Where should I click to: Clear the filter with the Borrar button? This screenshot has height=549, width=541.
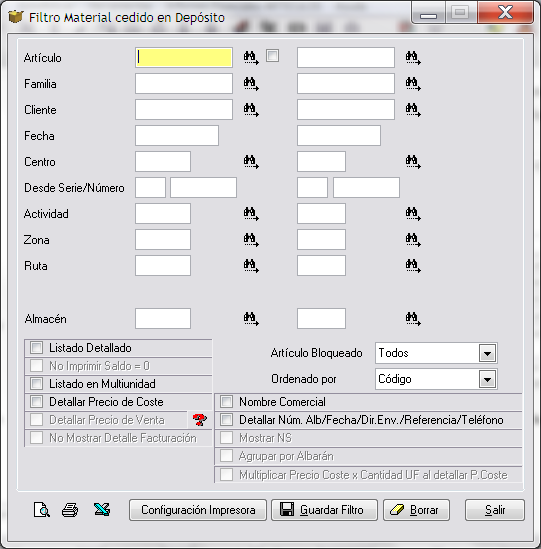(416, 510)
